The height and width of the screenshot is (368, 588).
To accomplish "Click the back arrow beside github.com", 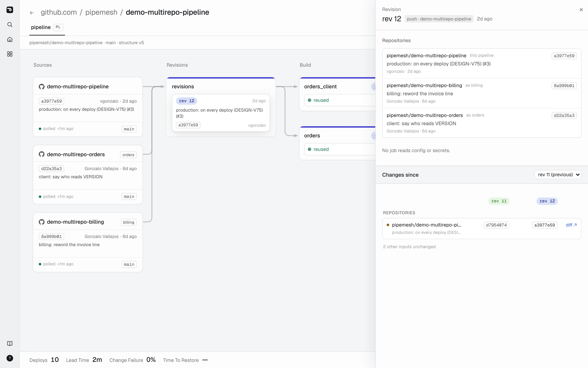I will pyautogui.click(x=32, y=13).
